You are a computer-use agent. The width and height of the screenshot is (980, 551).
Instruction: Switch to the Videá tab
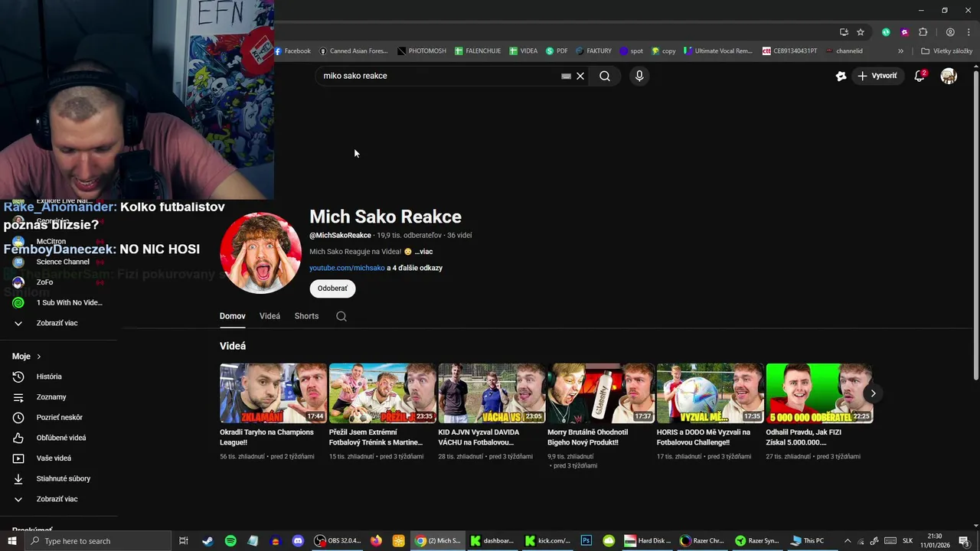pos(269,316)
